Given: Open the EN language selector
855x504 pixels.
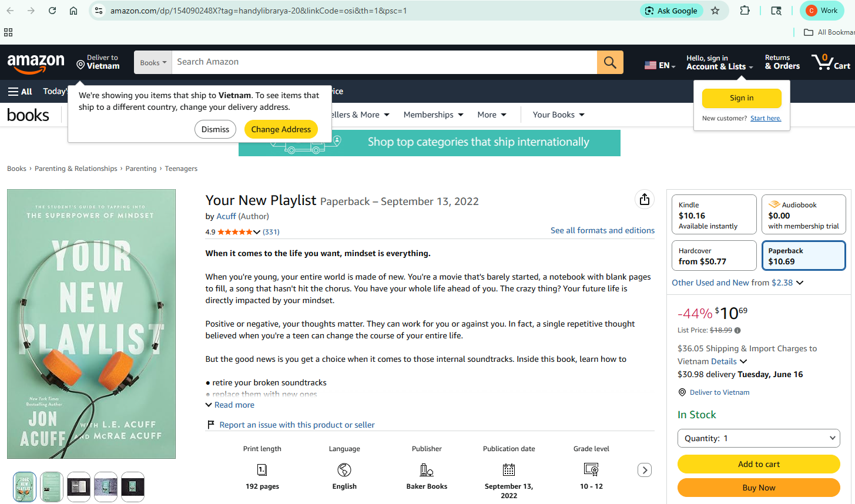Looking at the screenshot, I should (660, 65).
